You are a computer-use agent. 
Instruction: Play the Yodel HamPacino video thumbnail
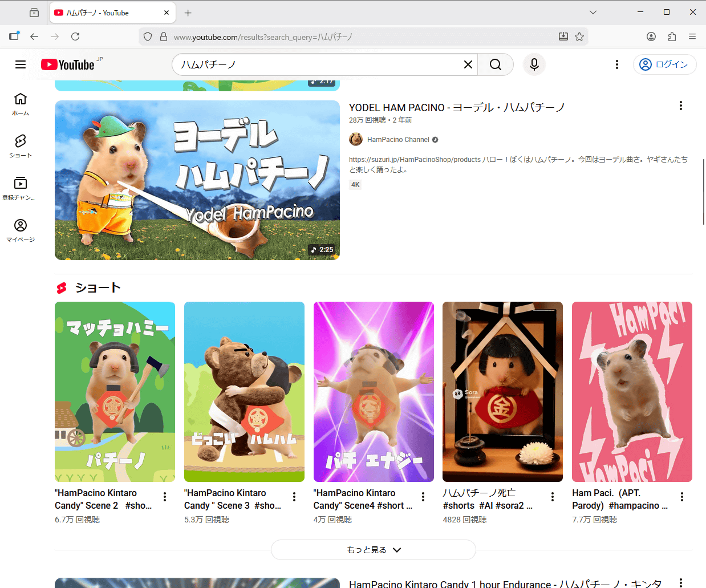point(197,180)
